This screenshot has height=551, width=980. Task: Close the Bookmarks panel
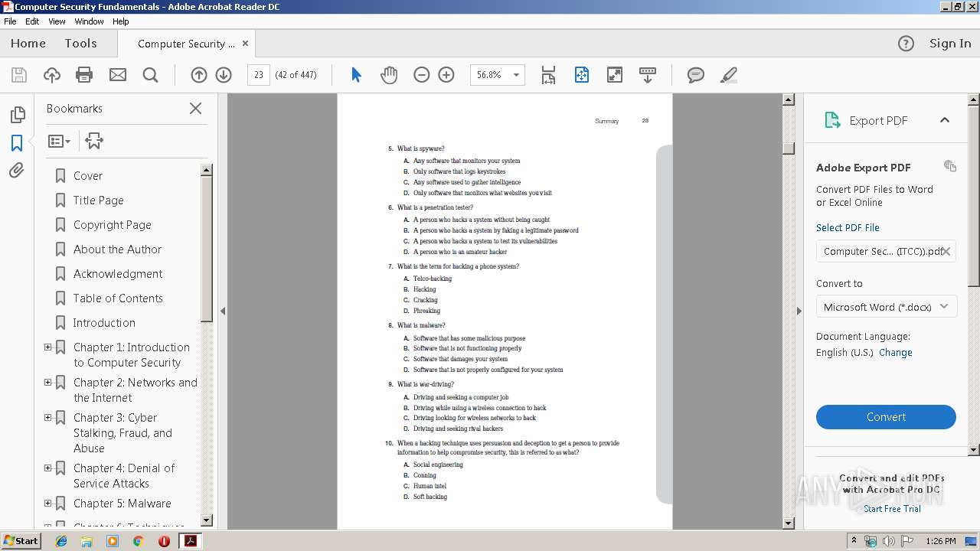[196, 109]
